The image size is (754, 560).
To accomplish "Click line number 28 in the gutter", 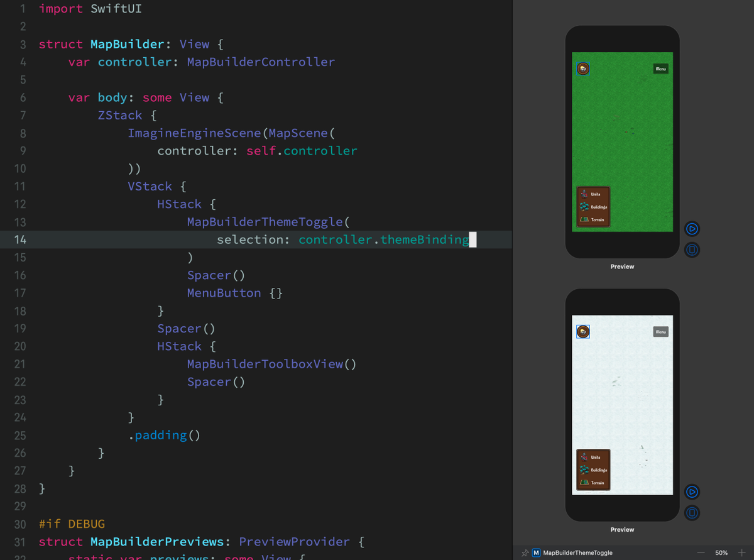I will click(19, 488).
